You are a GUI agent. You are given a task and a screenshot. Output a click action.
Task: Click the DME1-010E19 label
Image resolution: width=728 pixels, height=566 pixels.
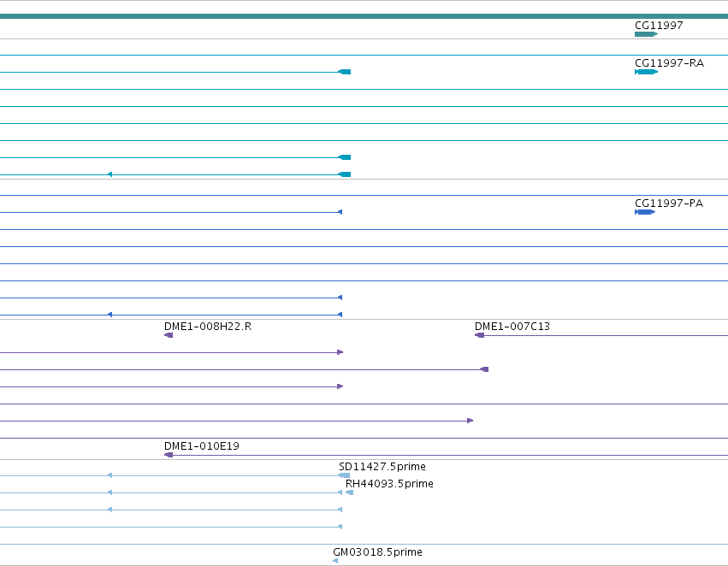(x=202, y=445)
